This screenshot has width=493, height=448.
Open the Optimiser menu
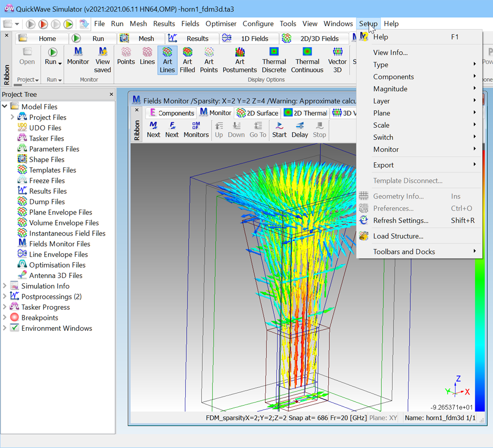tap(221, 23)
